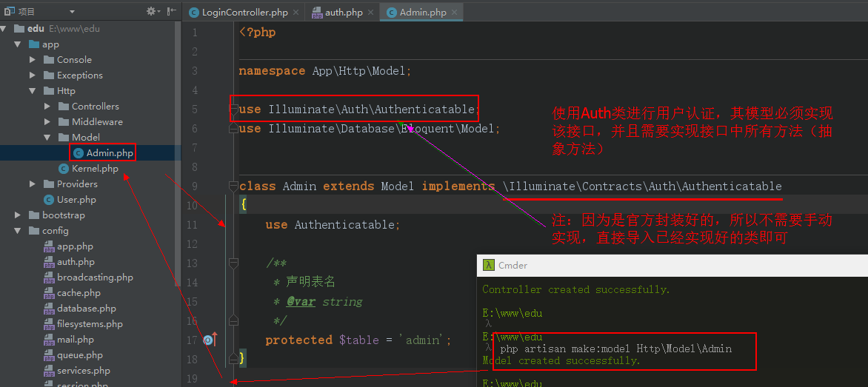
Task: Select Admin.php in the project tree
Action: pyautogui.click(x=110, y=153)
